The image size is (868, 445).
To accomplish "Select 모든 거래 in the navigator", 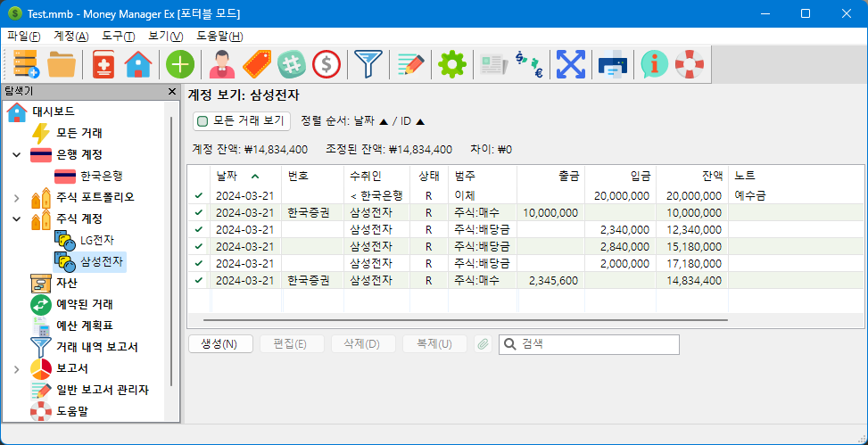I will pyautogui.click(x=79, y=133).
